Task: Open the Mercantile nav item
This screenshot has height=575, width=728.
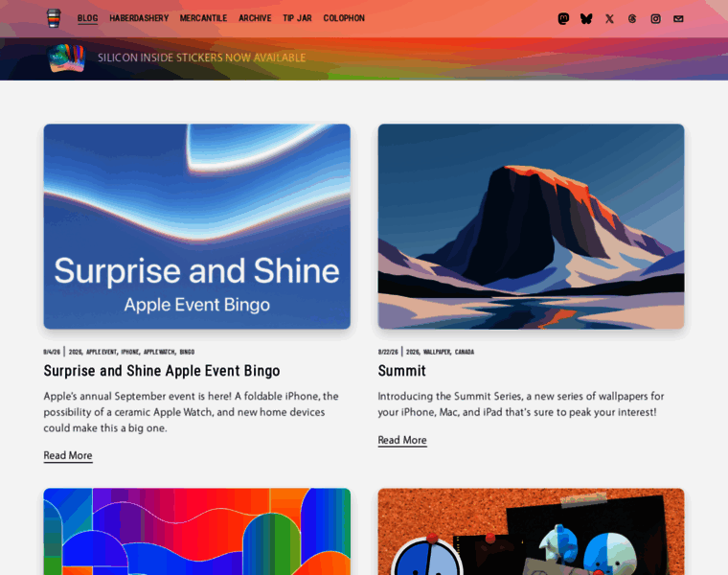Action: (x=203, y=18)
